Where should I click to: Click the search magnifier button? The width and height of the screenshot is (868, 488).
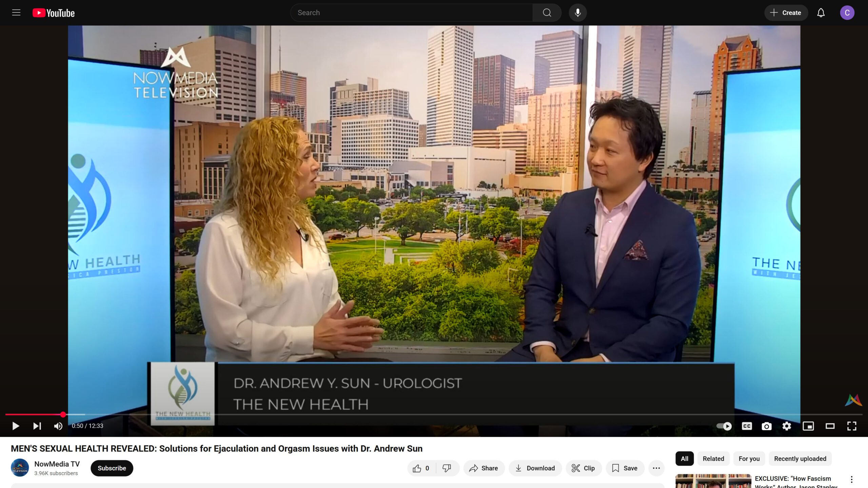pos(547,13)
